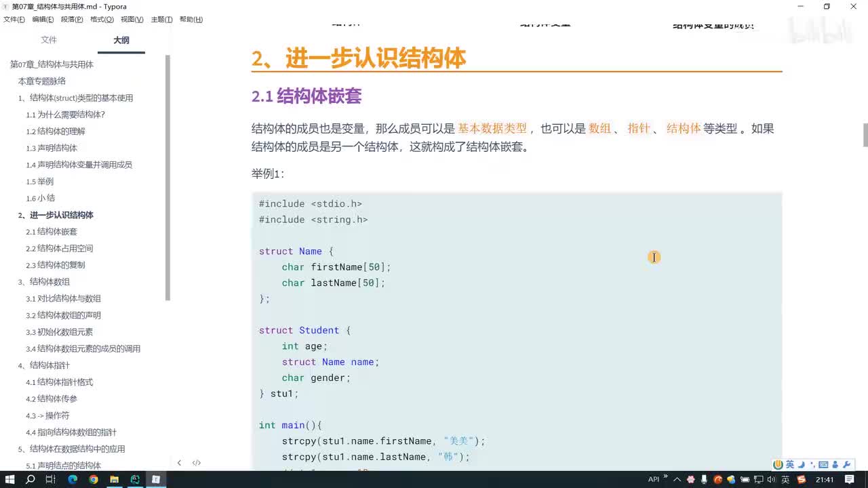The height and width of the screenshot is (488, 868).
Task: Open 4.4 指向结构体数组的指针
Action: point(71,432)
